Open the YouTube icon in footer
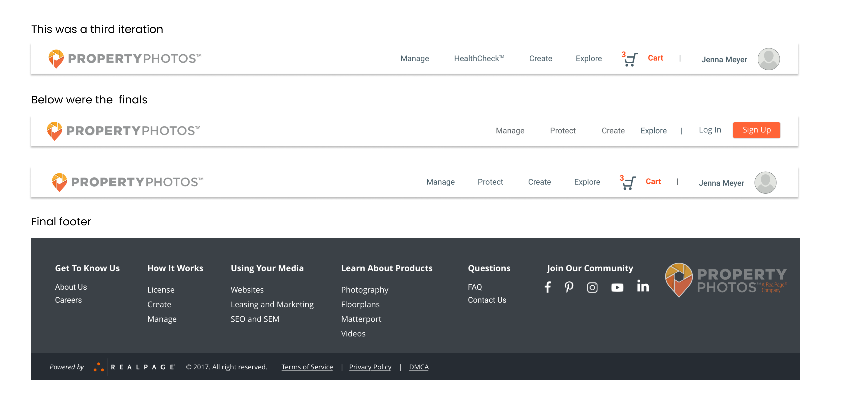The height and width of the screenshot is (401, 868). pos(617,287)
